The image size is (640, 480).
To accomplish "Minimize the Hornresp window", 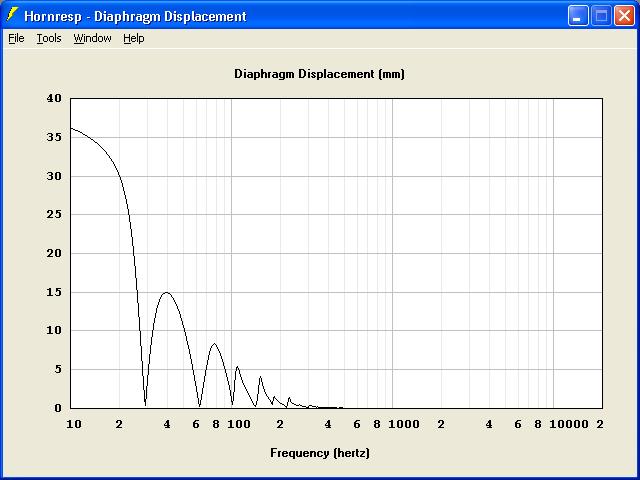I will [578, 16].
